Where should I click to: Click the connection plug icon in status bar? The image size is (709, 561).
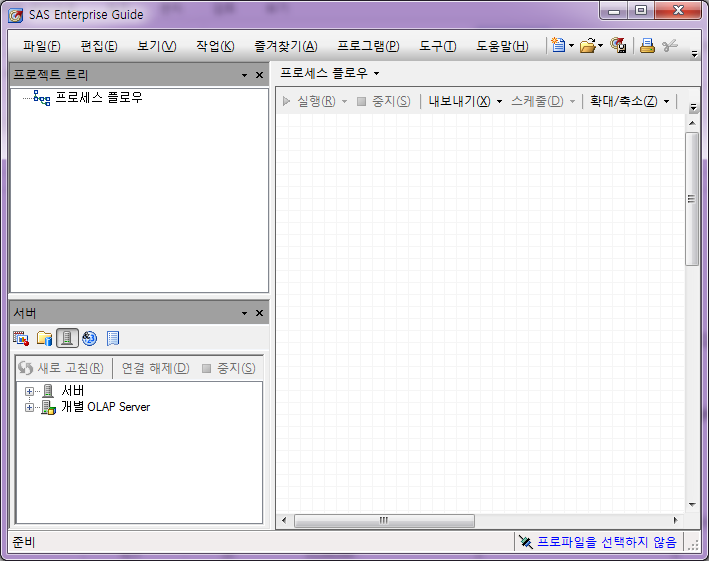pyautogui.click(x=525, y=542)
